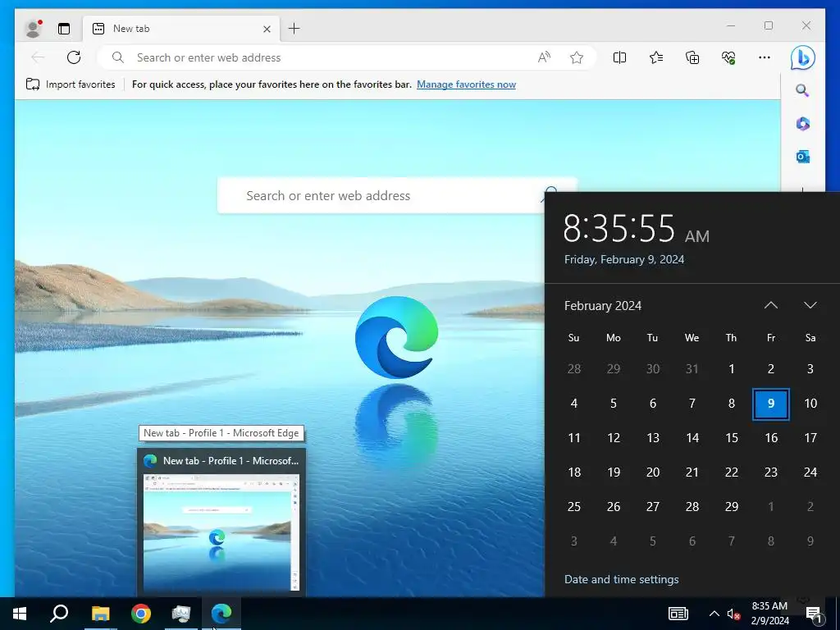Select February 25 in the calendar
This screenshot has height=630, width=840.
click(x=573, y=507)
